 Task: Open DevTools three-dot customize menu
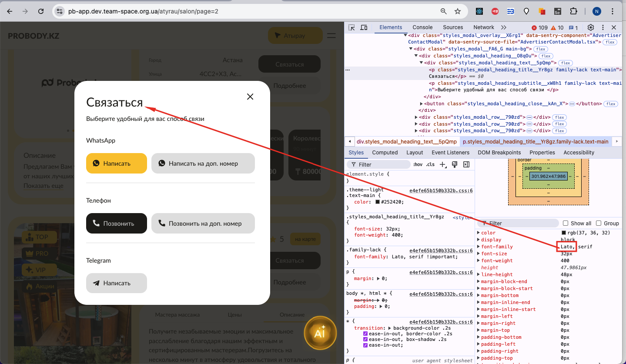pyautogui.click(x=603, y=27)
